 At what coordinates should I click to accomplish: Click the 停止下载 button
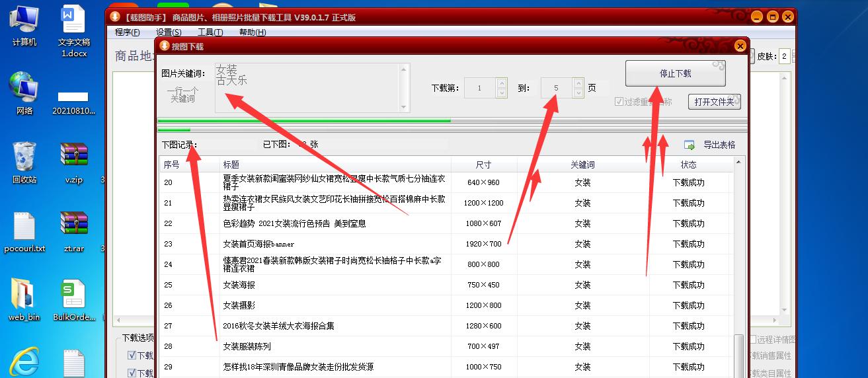coord(676,73)
